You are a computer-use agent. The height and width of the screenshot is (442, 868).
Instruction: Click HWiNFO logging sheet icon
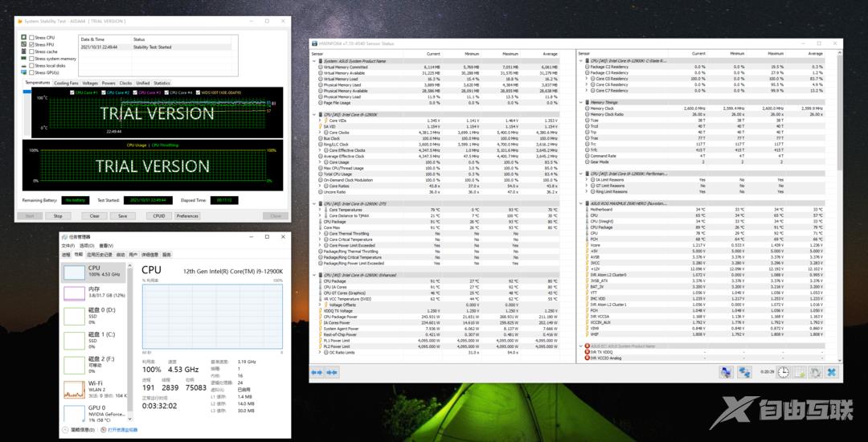pos(799,372)
